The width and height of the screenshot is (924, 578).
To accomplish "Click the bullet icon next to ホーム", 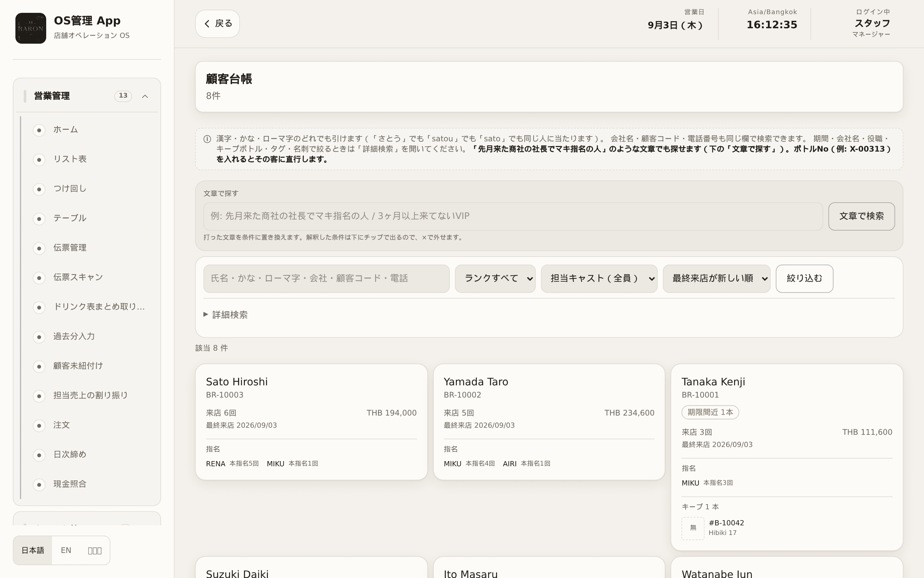I will 39,130.
